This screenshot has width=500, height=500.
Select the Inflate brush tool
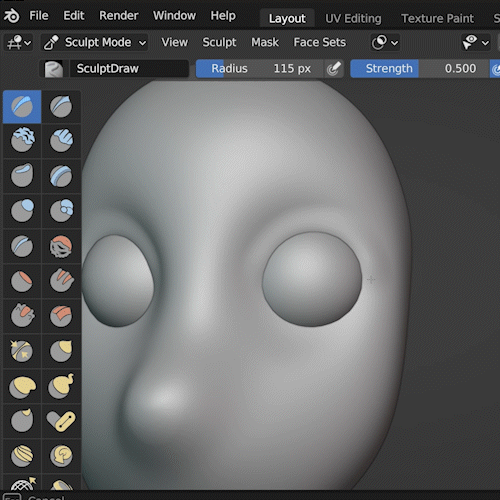click(x=22, y=211)
